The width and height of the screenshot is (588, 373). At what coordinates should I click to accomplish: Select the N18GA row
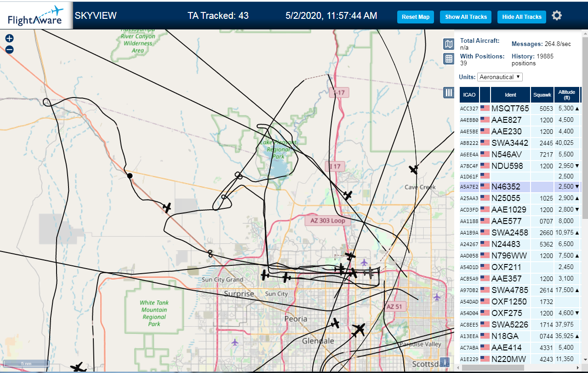520,336
